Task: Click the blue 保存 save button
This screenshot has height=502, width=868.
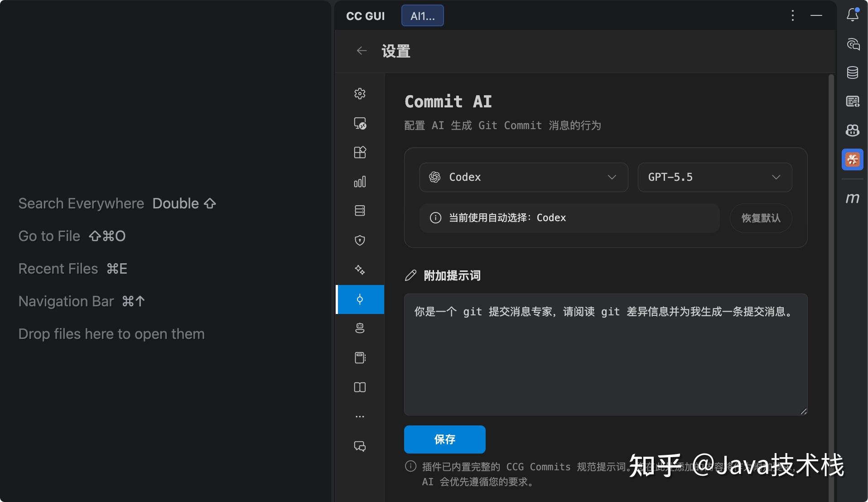Action: (445, 439)
